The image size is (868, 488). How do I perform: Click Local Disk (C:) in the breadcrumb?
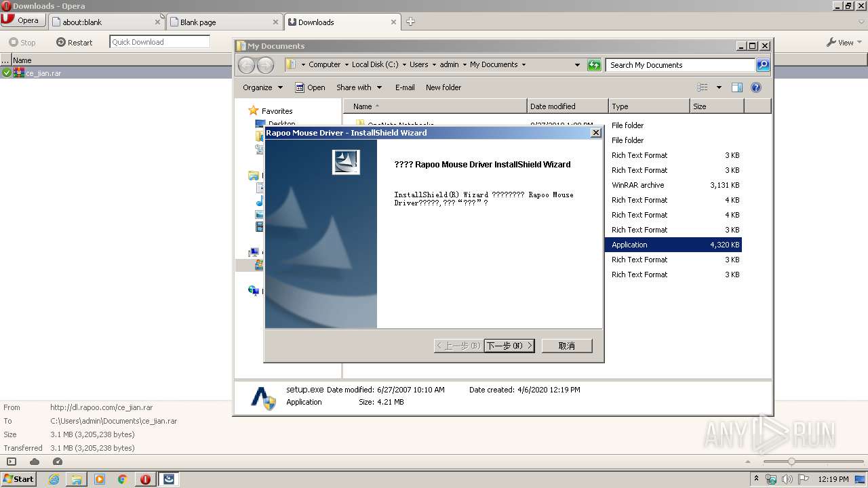[x=375, y=65]
